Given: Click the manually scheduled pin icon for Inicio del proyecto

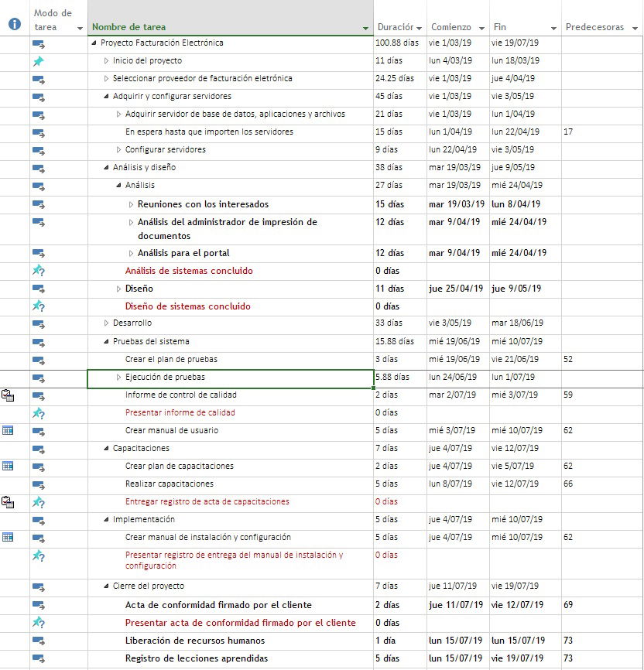Looking at the screenshot, I should pyautogui.click(x=39, y=61).
